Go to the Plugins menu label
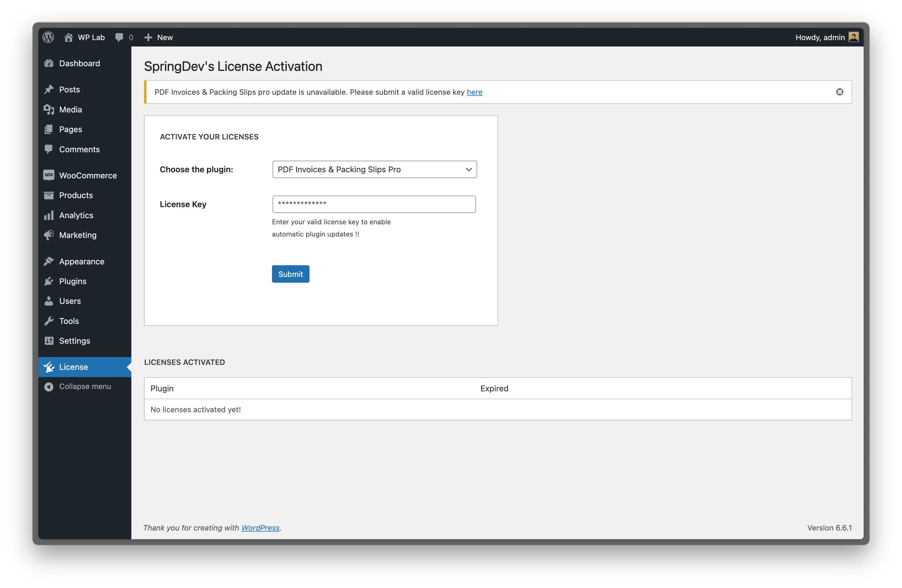This screenshot has height=588, width=902. 73,281
